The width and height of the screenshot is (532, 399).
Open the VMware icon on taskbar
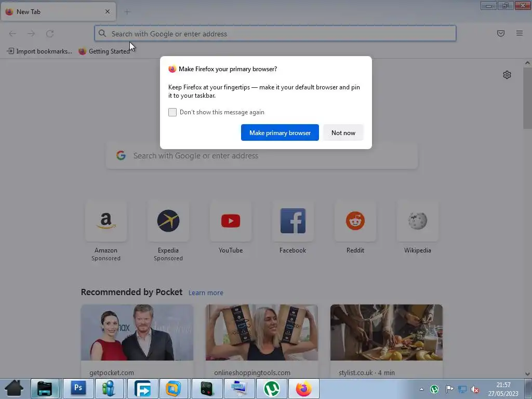pos(174,389)
